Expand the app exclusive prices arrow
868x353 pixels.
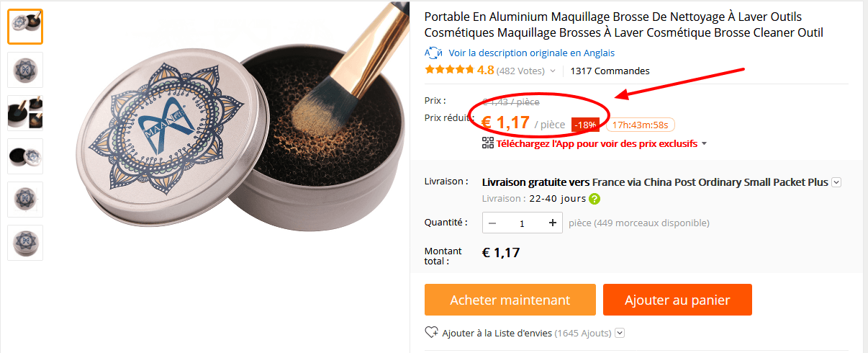click(x=704, y=143)
